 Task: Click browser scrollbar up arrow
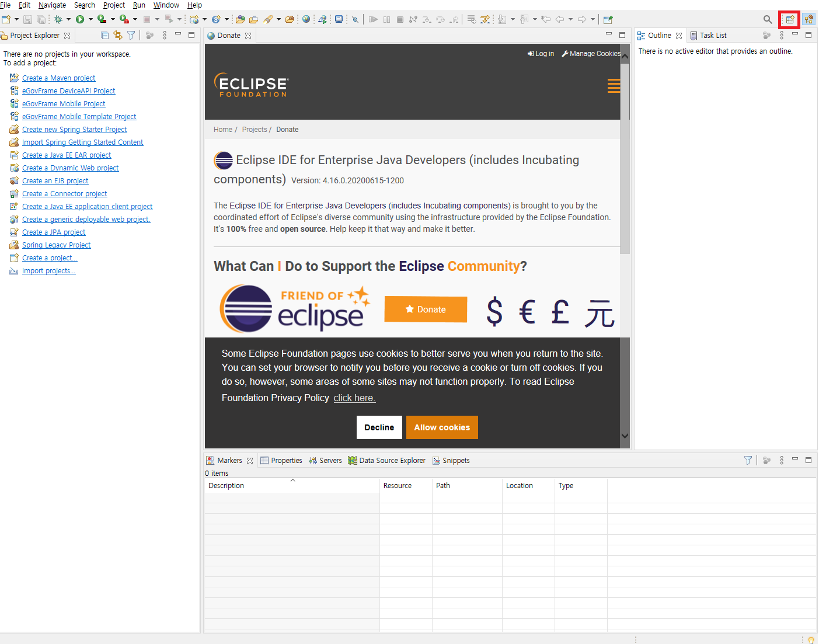point(625,57)
